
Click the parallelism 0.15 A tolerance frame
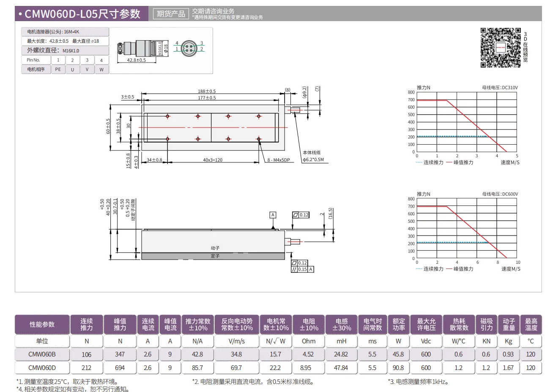click(x=302, y=269)
